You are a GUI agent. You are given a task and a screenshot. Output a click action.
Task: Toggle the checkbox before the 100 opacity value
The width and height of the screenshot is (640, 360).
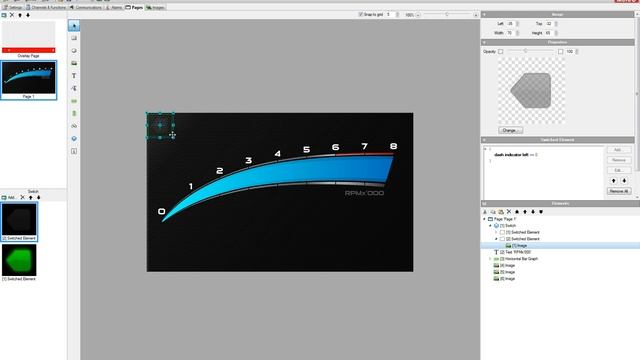(x=560, y=51)
